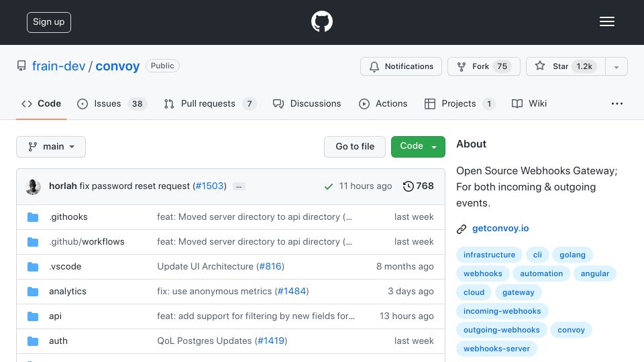Select the webhooks-server topic tag
The width and height of the screenshot is (644, 362).
[496, 349]
